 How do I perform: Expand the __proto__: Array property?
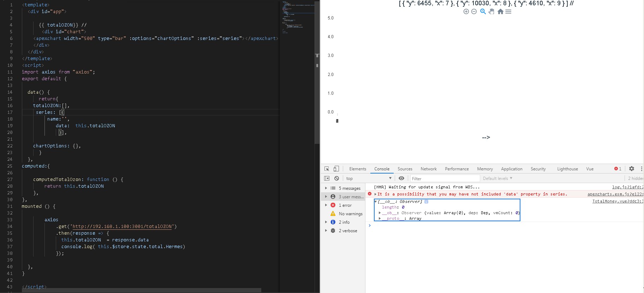tap(380, 218)
